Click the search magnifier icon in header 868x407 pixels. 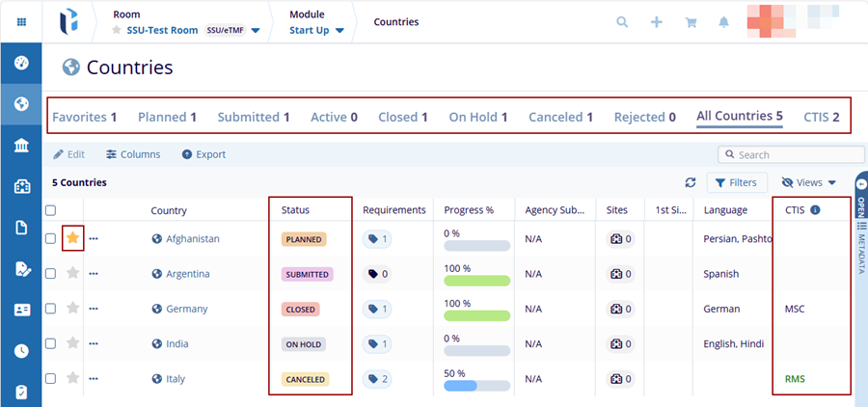(x=623, y=22)
